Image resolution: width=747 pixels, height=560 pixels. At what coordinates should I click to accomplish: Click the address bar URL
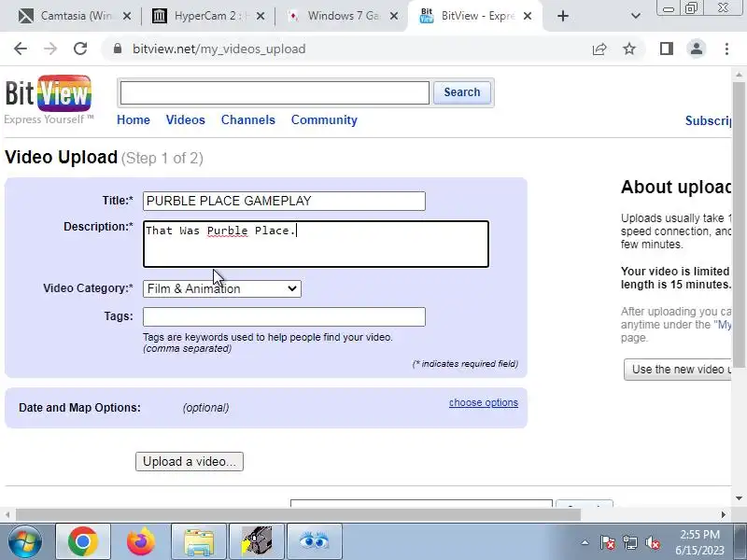tap(219, 49)
